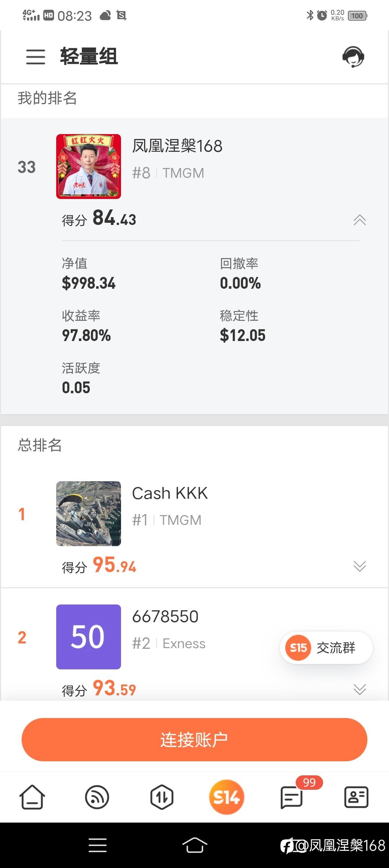
Task: Collapse my ranking details chevron
Action: (x=359, y=220)
